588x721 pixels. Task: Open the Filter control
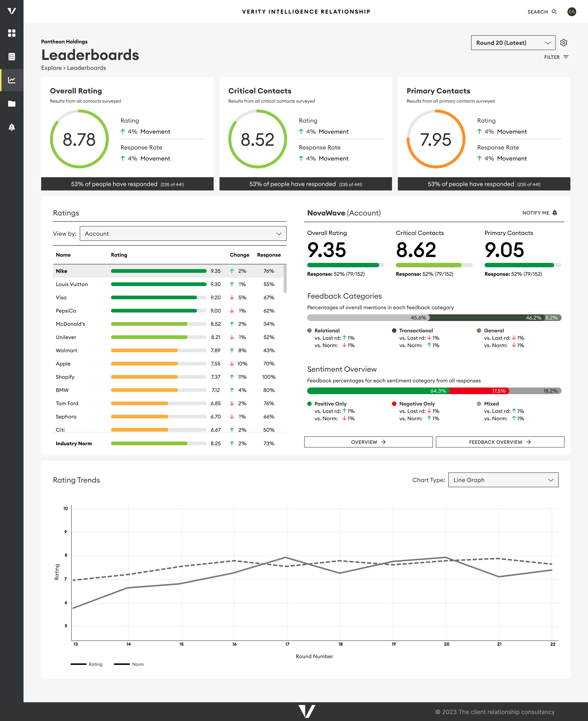point(556,57)
